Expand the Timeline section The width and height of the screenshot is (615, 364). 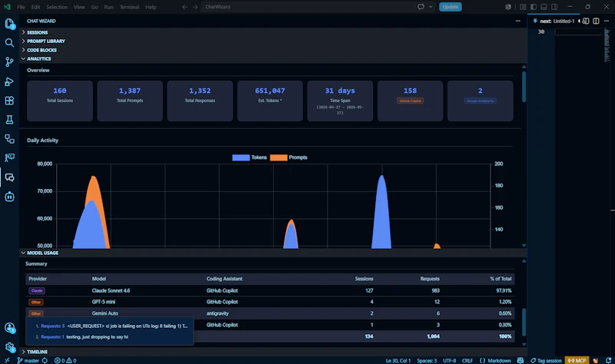pos(273,352)
